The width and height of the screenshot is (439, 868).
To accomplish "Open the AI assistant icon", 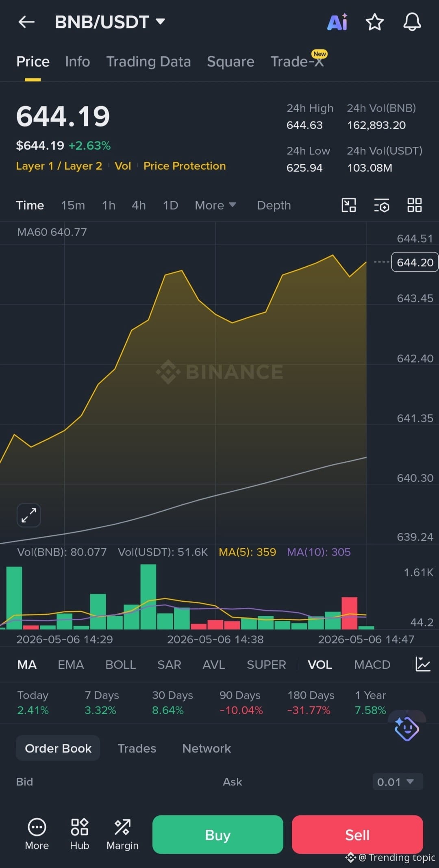I will point(337,22).
